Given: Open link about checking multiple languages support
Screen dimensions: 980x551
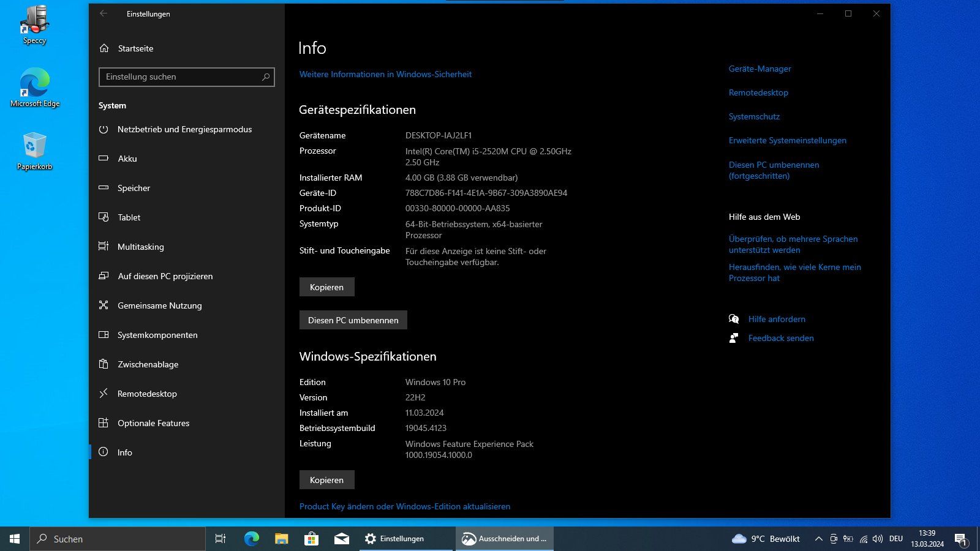Looking at the screenshot, I should (x=793, y=245).
